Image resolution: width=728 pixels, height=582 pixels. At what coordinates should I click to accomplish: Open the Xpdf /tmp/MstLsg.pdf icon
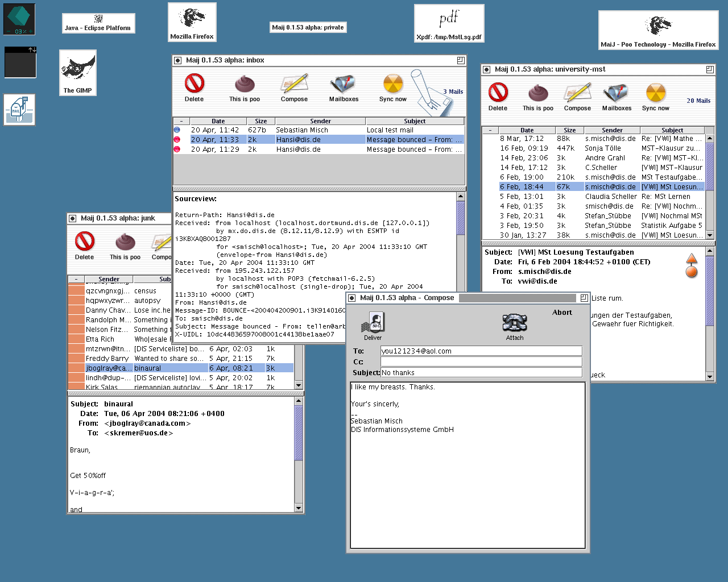pyautogui.click(x=449, y=23)
